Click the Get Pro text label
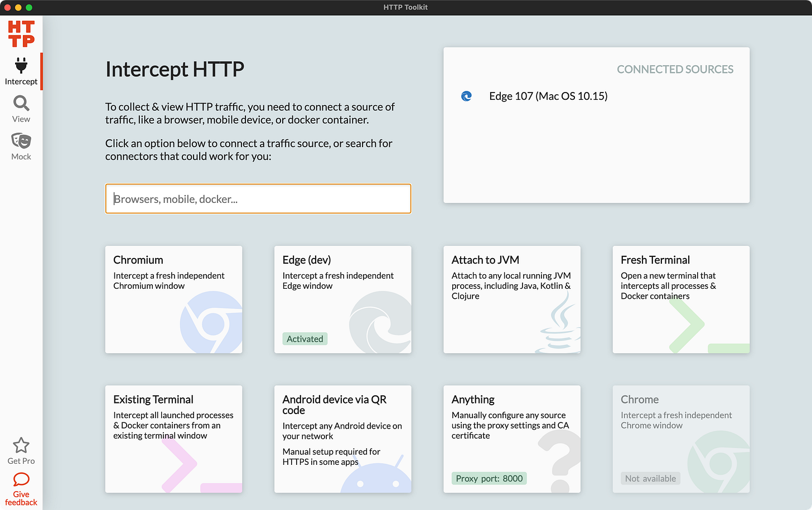Image resolution: width=812 pixels, height=510 pixels. pyautogui.click(x=21, y=461)
